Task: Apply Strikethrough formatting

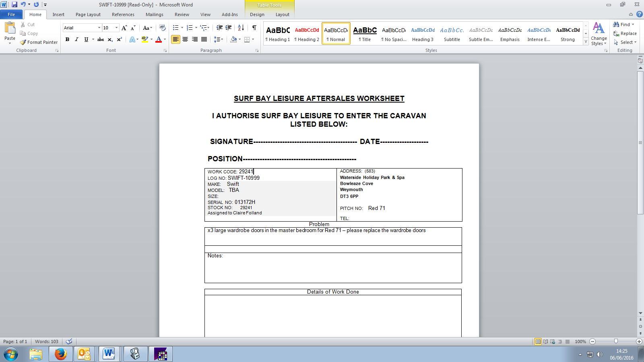Action: 101,39
